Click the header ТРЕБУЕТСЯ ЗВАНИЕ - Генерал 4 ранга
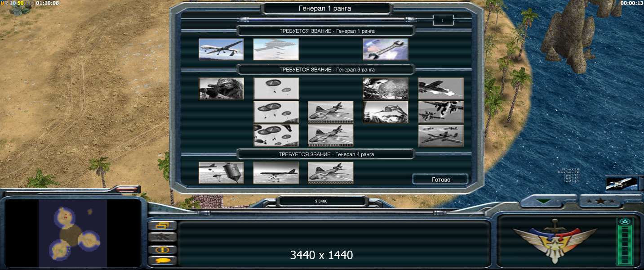 point(327,154)
